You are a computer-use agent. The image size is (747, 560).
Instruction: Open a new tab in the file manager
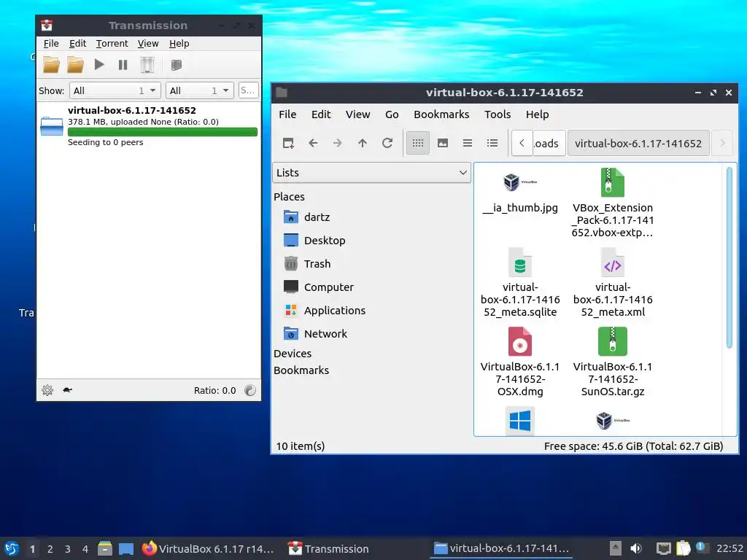tap(288, 143)
